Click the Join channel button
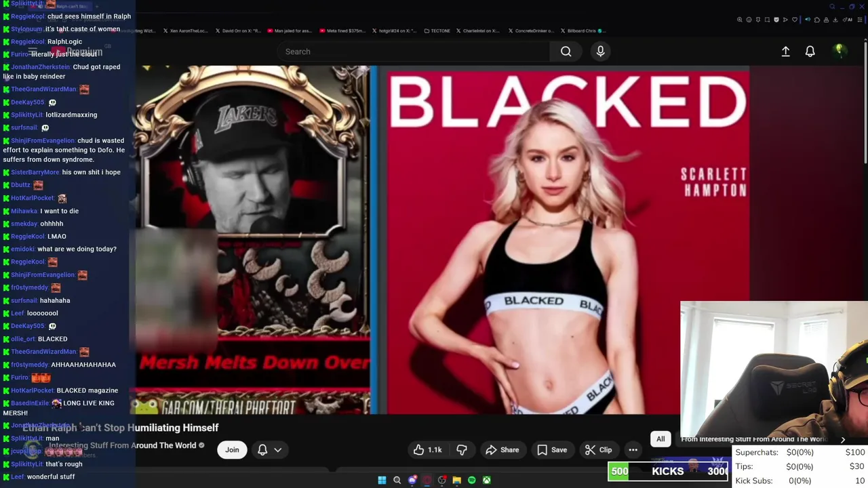This screenshot has height=488, width=868. pos(232,450)
